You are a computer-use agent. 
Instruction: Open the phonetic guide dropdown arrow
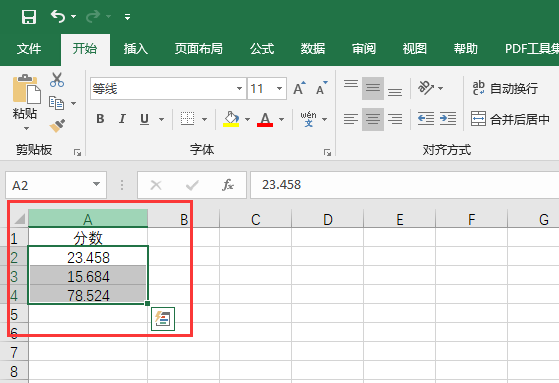pyautogui.click(x=324, y=119)
